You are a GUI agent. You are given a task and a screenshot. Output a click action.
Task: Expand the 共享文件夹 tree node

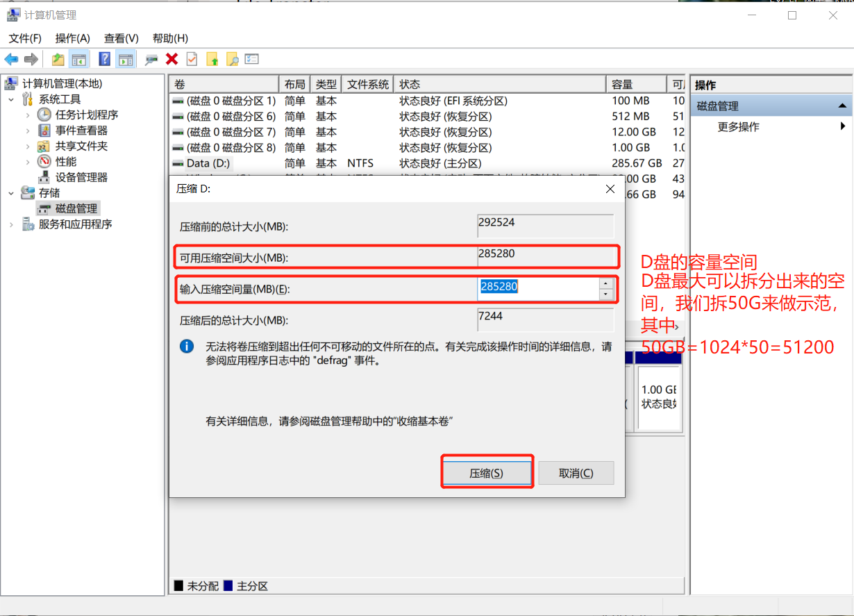[x=28, y=146]
